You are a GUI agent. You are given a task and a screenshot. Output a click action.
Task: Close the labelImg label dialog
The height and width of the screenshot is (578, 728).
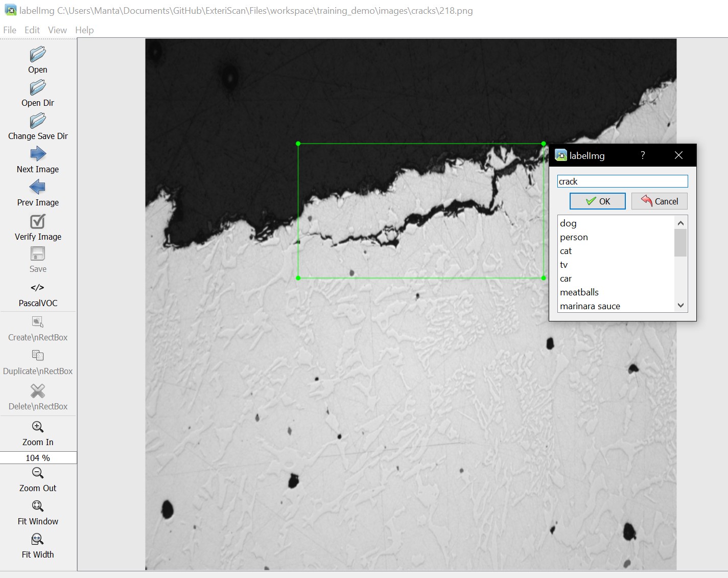point(678,155)
